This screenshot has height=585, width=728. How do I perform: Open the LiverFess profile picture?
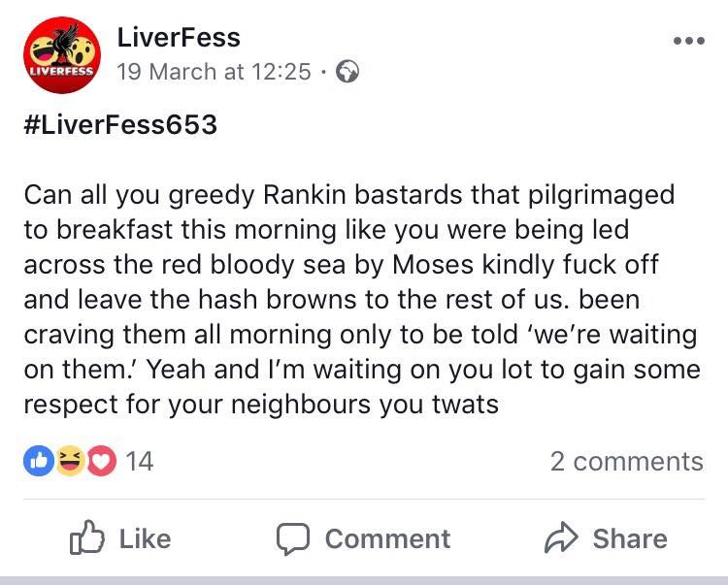tap(62, 55)
